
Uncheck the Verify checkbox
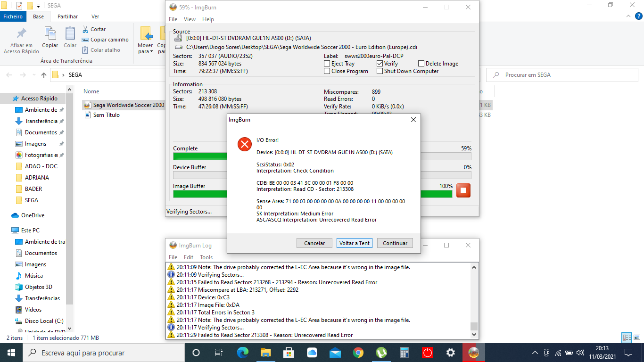click(x=380, y=64)
